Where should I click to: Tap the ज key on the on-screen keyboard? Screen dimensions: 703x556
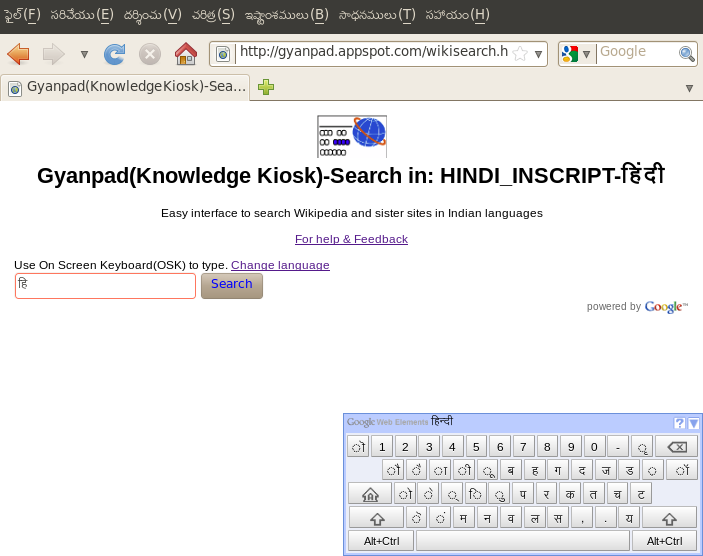click(605, 470)
